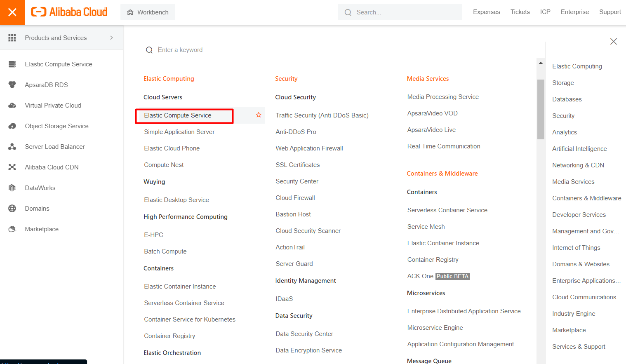Image resolution: width=626 pixels, height=364 pixels.
Task: Click the DataWorks sidebar icon
Action: coord(12,188)
